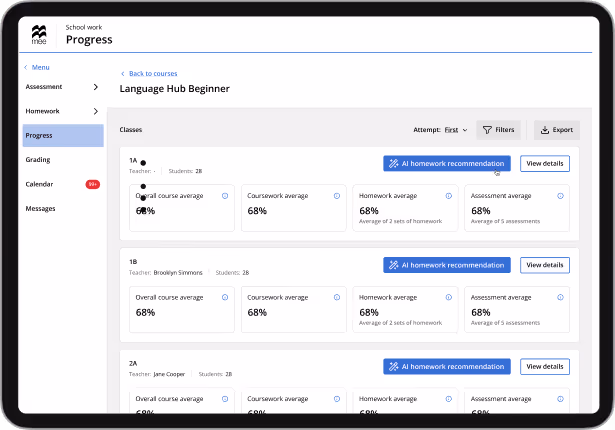
Task: Click AI homework recommendation for class 1A
Action: pos(447,164)
